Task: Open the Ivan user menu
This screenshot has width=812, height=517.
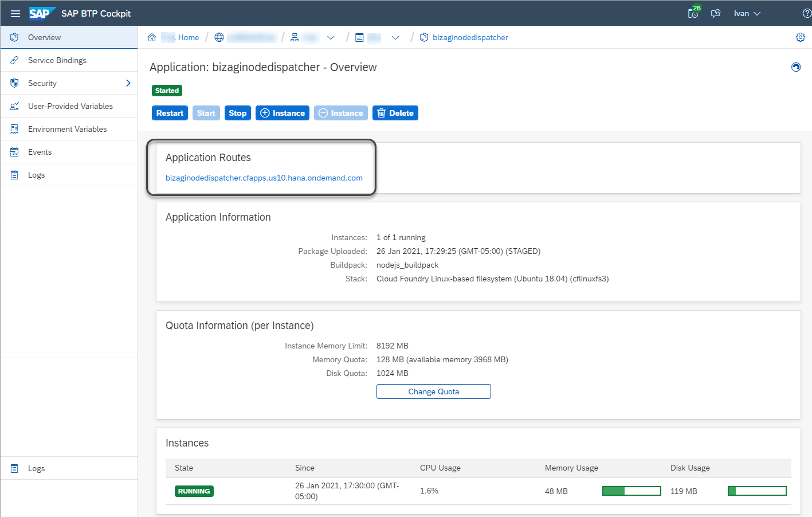Action: (x=747, y=13)
